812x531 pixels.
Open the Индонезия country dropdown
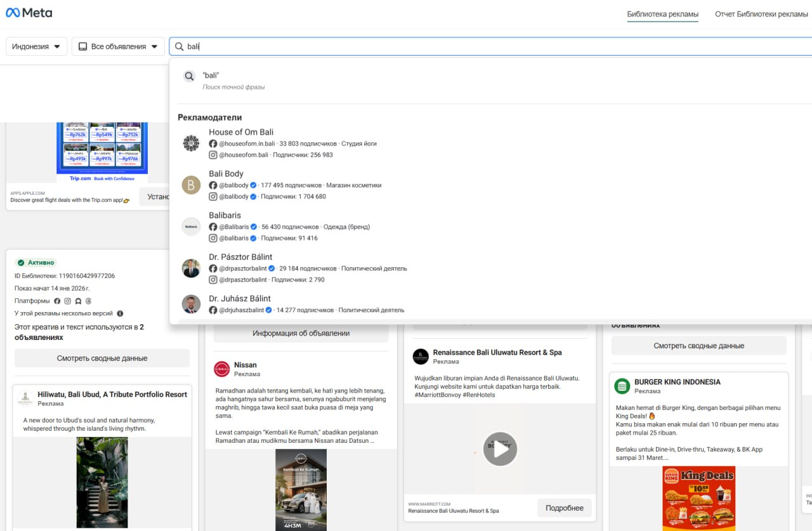pos(36,46)
